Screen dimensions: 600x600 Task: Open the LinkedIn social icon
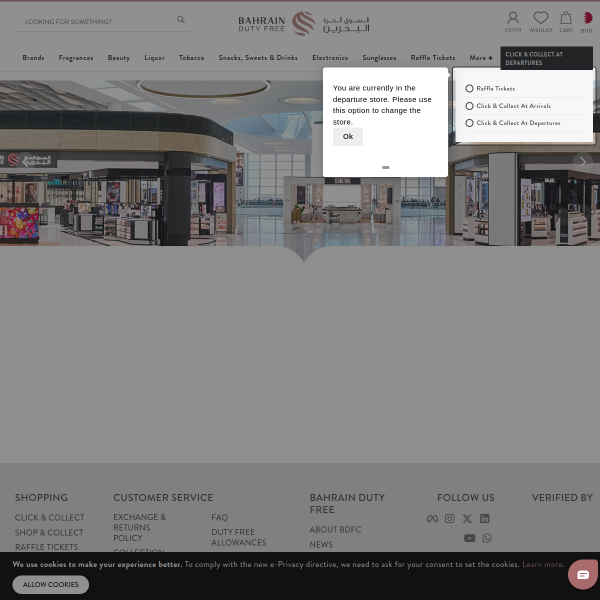pos(484,518)
